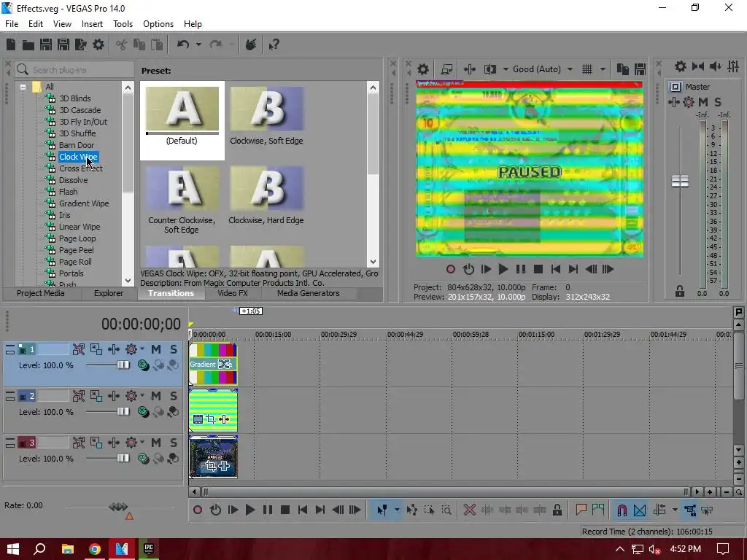Viewport: 747px width, 560px height.
Task: Open track 3's automation settings dropdown arrow
Action: pyautogui.click(x=142, y=443)
